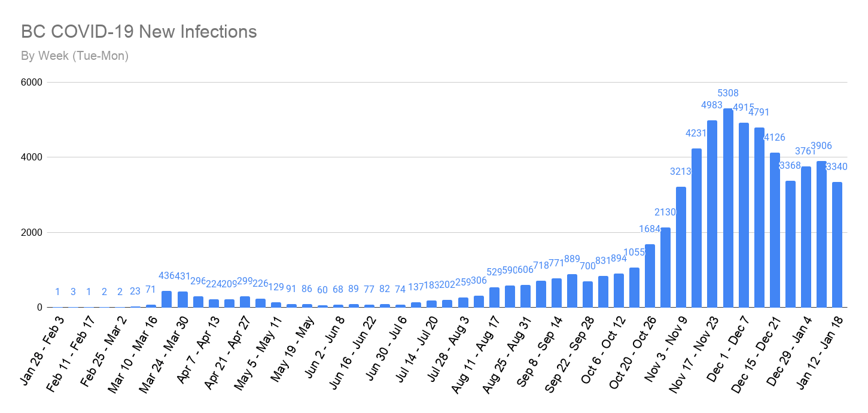Click the "2000" y-axis label

pyautogui.click(x=32, y=233)
